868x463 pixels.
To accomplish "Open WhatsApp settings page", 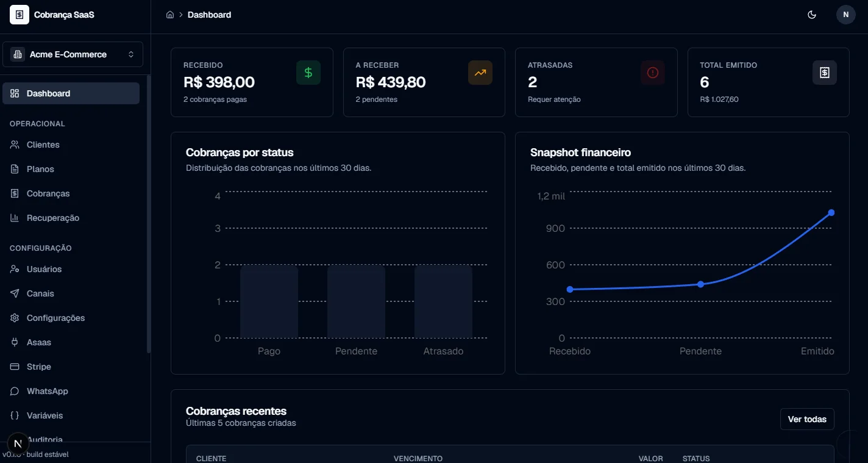I will [x=71, y=391].
